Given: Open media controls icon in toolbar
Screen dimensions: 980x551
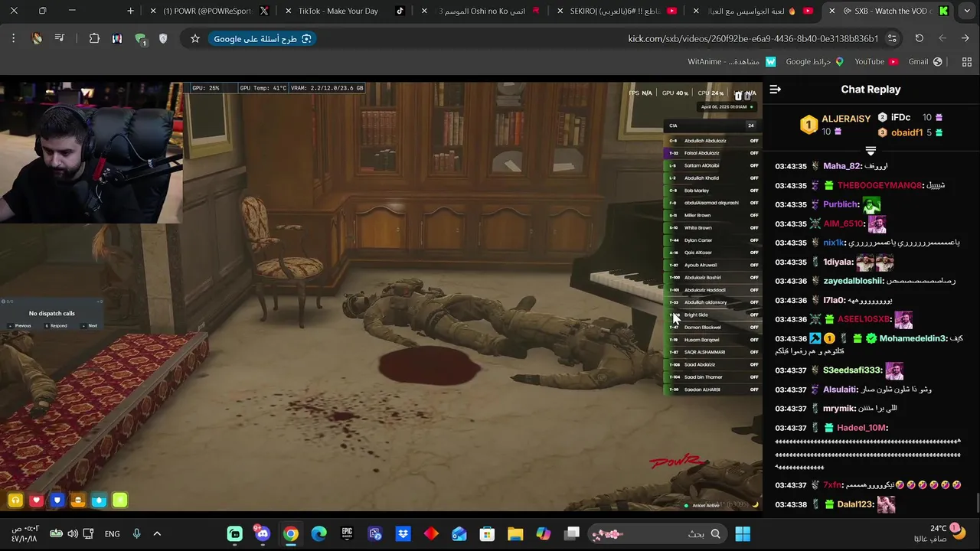Looking at the screenshot, I should pos(60,38).
